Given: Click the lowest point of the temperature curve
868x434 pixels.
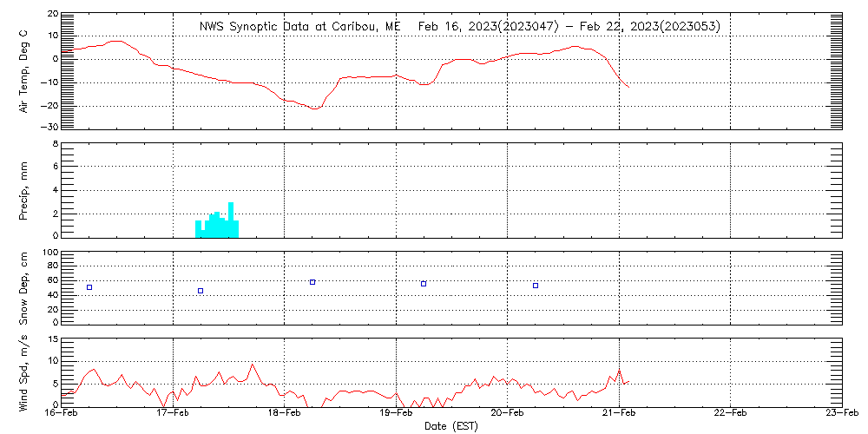Looking at the screenshot, I should (314, 109).
